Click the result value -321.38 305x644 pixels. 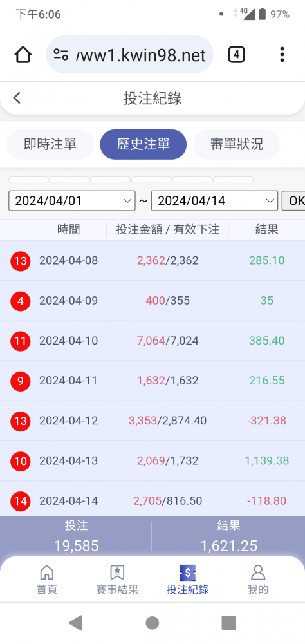(x=267, y=421)
